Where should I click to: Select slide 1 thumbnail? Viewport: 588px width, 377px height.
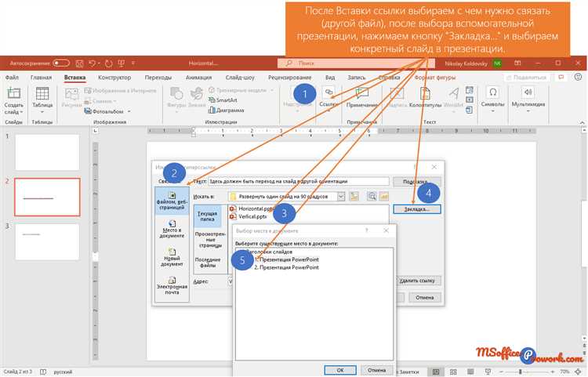pos(47,153)
